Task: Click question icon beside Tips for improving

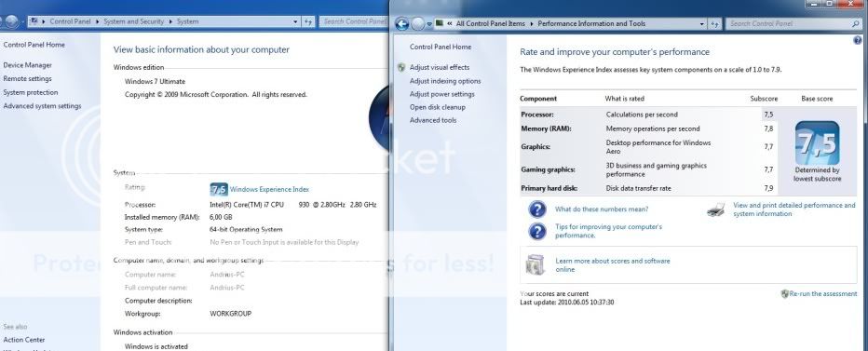Action: tap(537, 231)
